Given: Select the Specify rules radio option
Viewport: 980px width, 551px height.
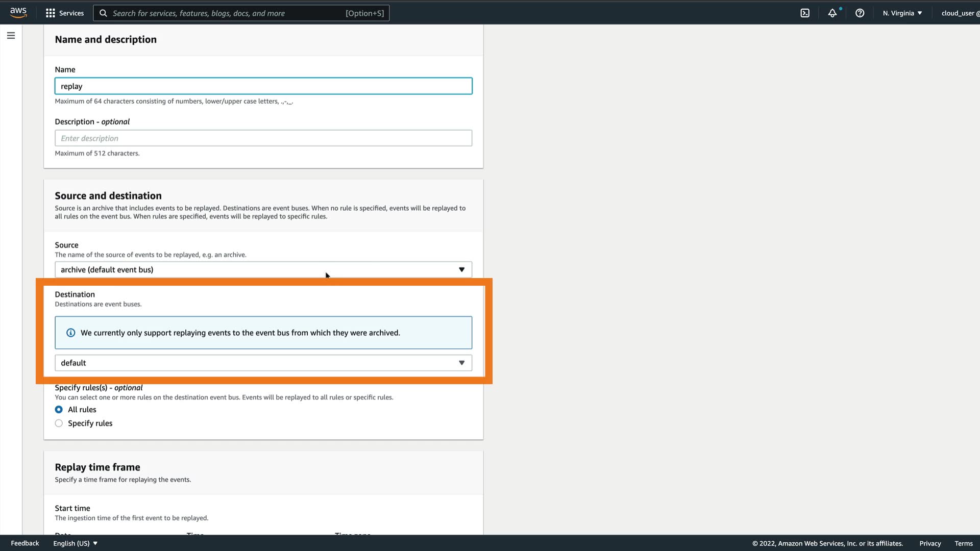Looking at the screenshot, I should click(59, 423).
